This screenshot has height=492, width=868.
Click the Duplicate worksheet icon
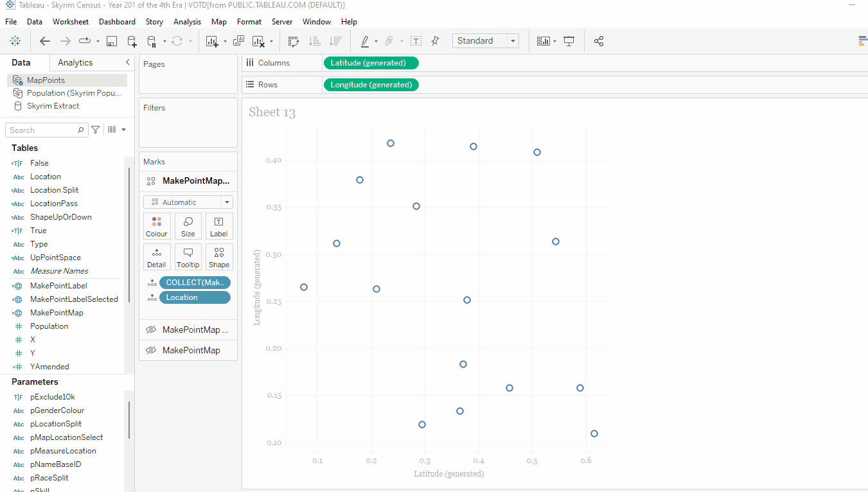click(x=238, y=41)
